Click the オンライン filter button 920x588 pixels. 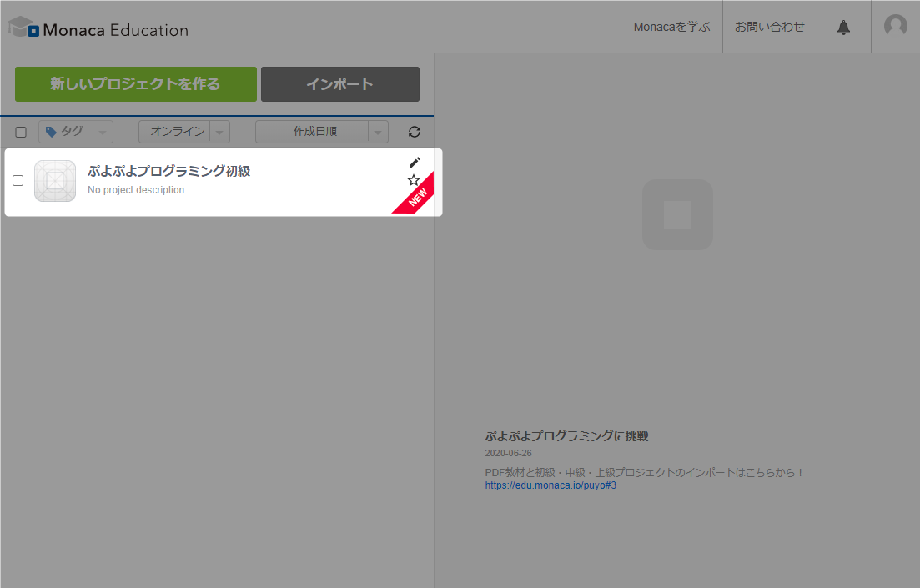(x=175, y=132)
